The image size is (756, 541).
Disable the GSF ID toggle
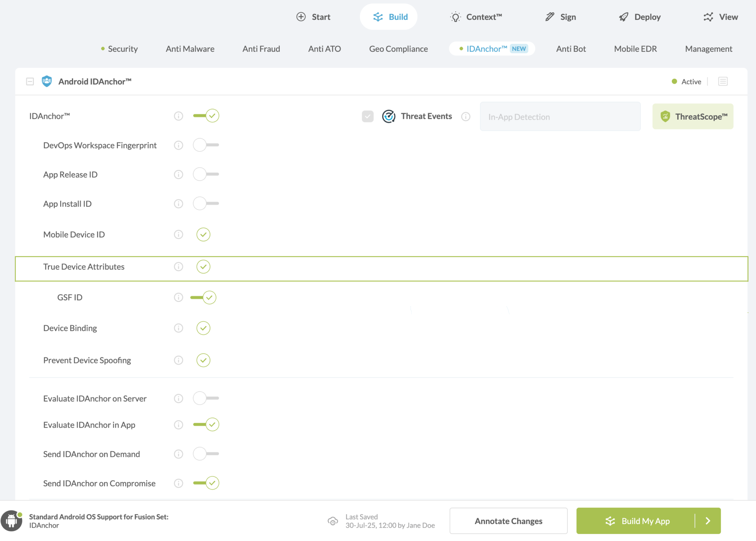[x=203, y=297]
